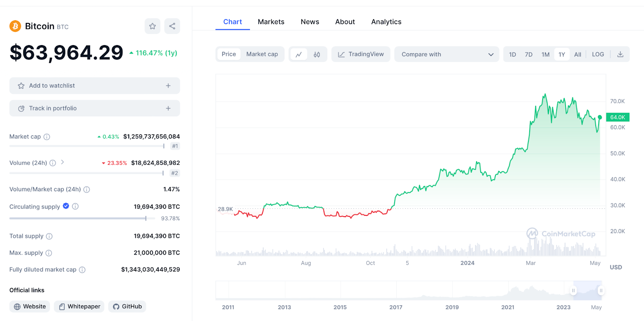644x321 pixels.
Task: Set chart range to 1M
Action: click(x=545, y=54)
